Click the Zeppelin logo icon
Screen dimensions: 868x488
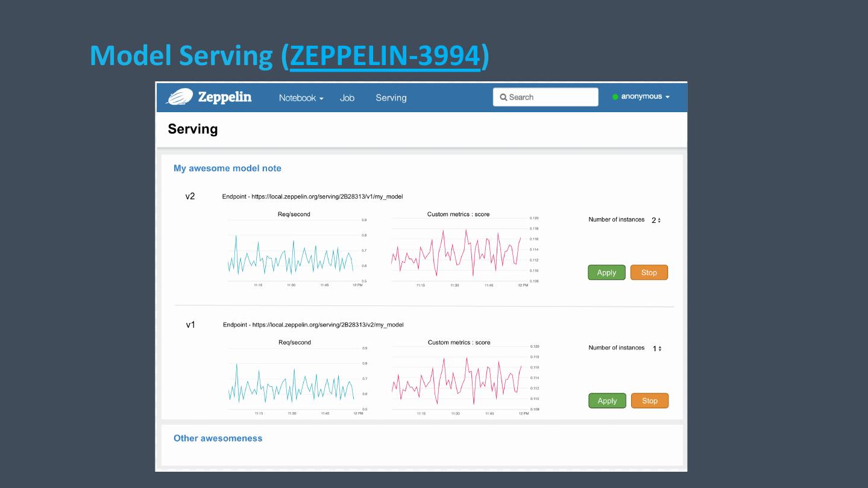179,97
